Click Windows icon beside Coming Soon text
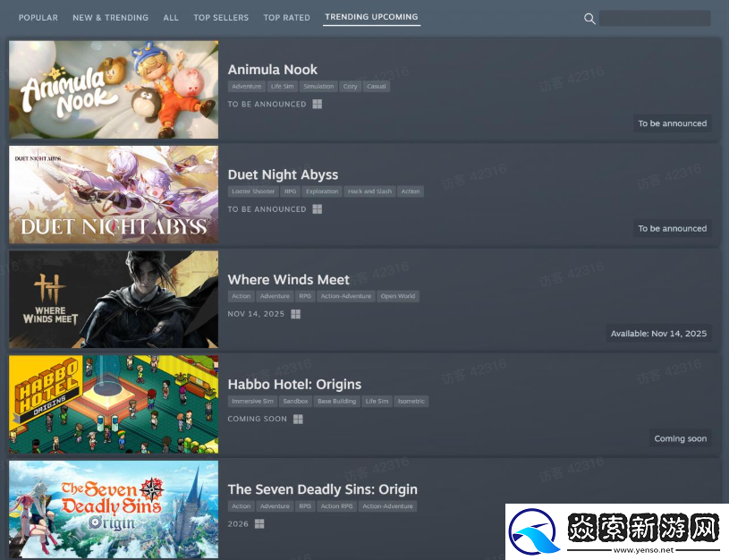The image size is (729, 560). click(298, 419)
